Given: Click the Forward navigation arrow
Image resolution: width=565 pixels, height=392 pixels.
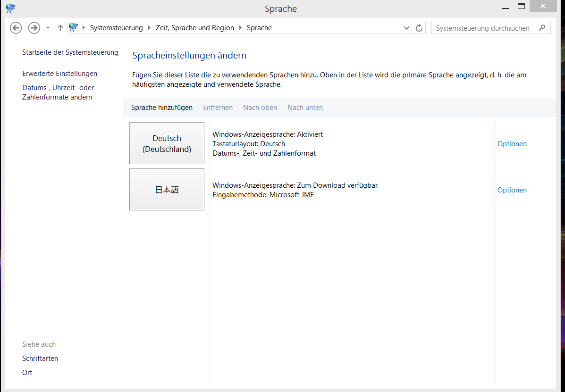Looking at the screenshot, I should 34,28.
